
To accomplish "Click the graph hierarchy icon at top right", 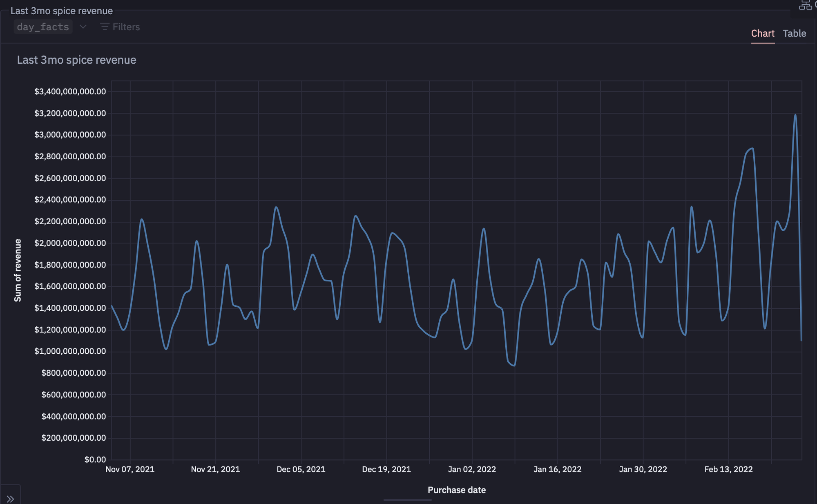I will [x=805, y=5].
